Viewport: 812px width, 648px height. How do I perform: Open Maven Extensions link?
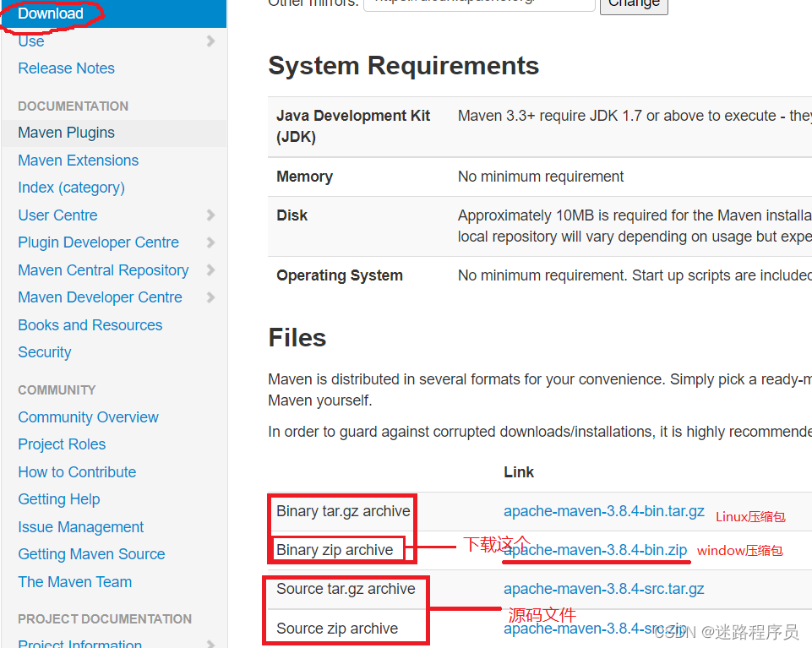pos(79,161)
